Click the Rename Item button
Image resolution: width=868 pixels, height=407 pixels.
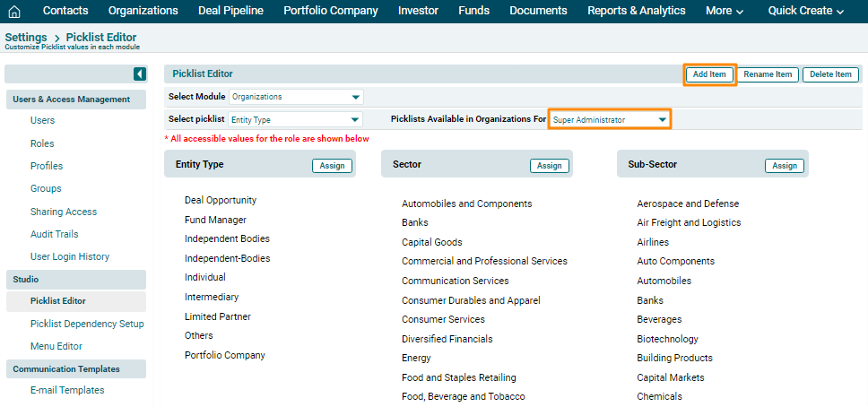point(768,74)
